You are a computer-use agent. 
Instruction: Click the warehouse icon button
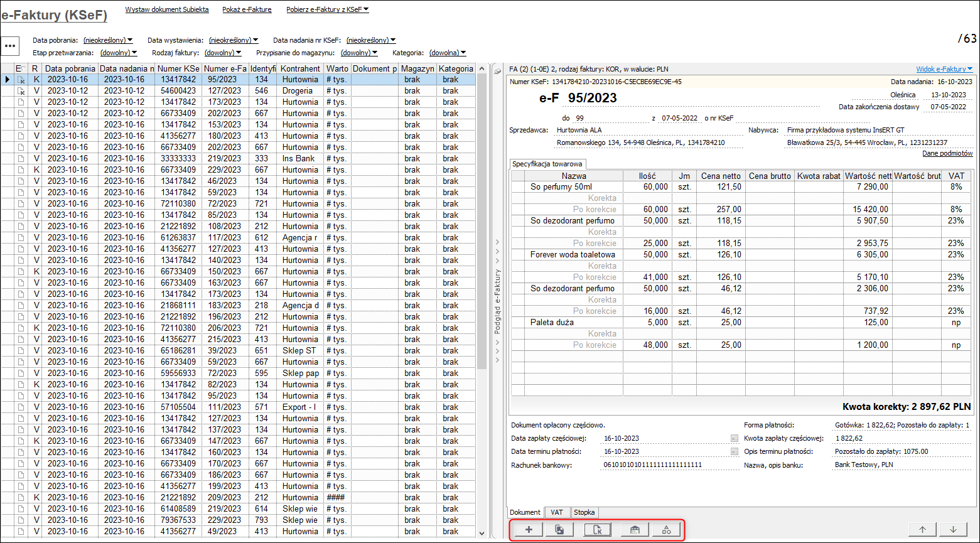coord(635,530)
